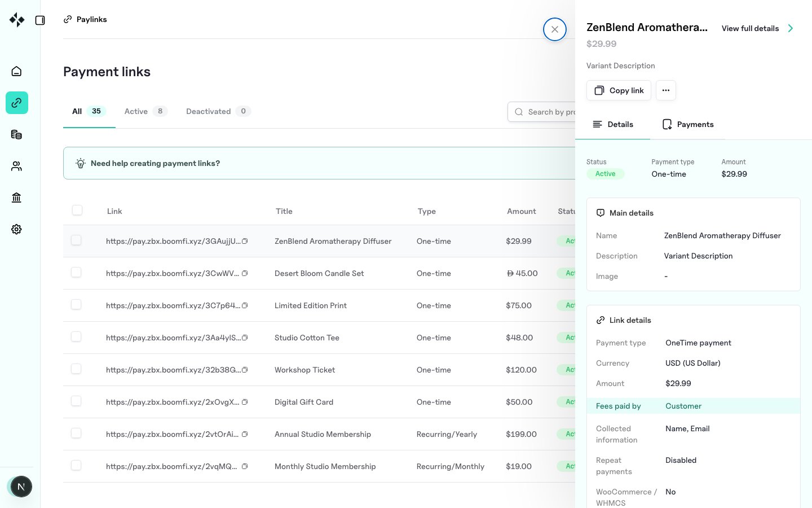Switch to the All tab
This screenshot has height=508, width=812.
click(x=89, y=111)
